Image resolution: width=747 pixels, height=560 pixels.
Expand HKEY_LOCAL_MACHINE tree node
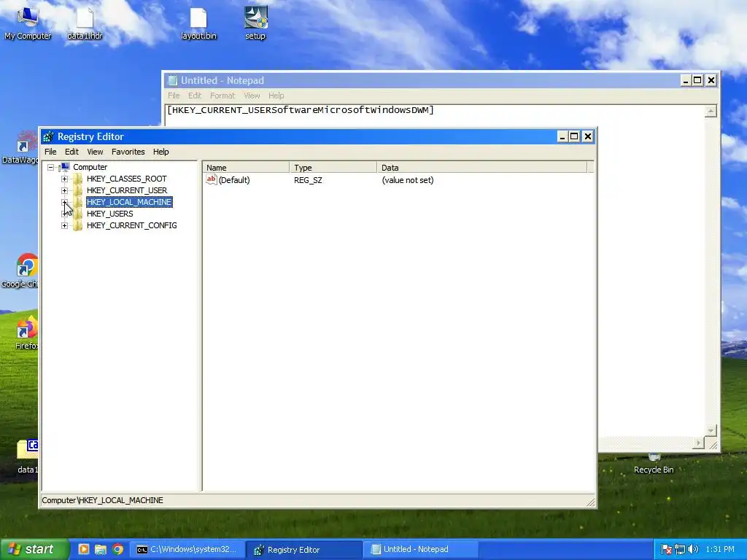pos(64,203)
